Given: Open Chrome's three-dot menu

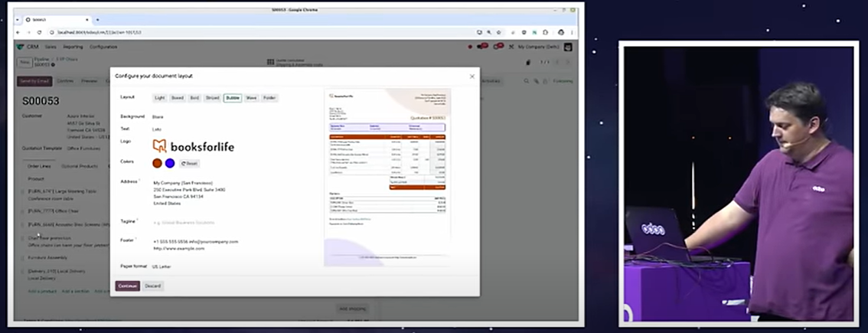Looking at the screenshot, I should tap(572, 33).
